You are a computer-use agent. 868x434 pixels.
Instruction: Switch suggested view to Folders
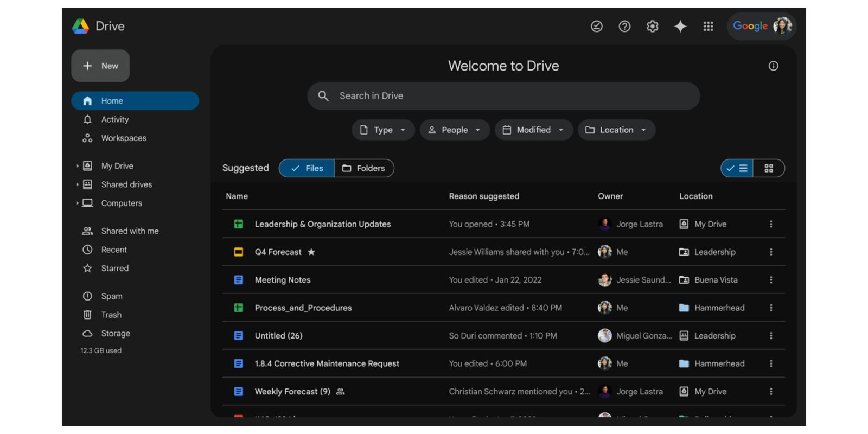click(364, 168)
